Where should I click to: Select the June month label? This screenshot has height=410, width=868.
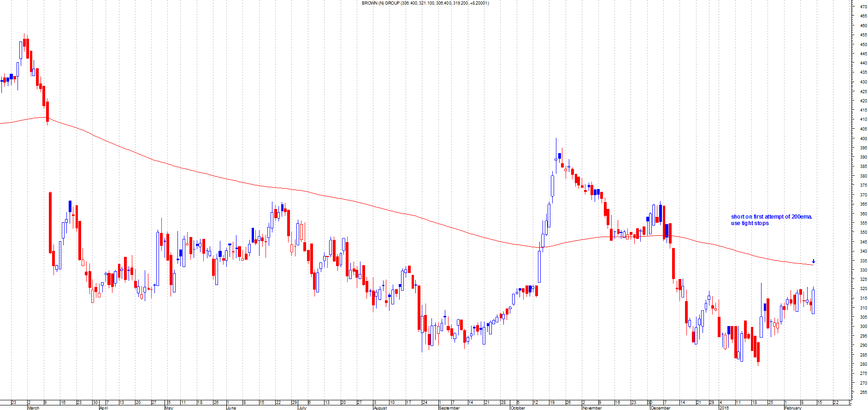(231, 408)
